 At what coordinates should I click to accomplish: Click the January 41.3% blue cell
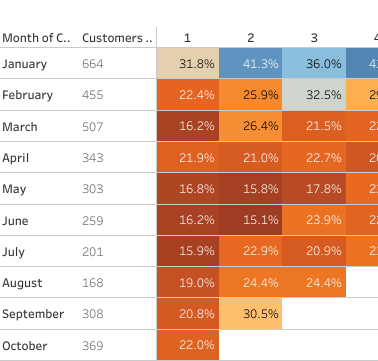pyautogui.click(x=251, y=63)
